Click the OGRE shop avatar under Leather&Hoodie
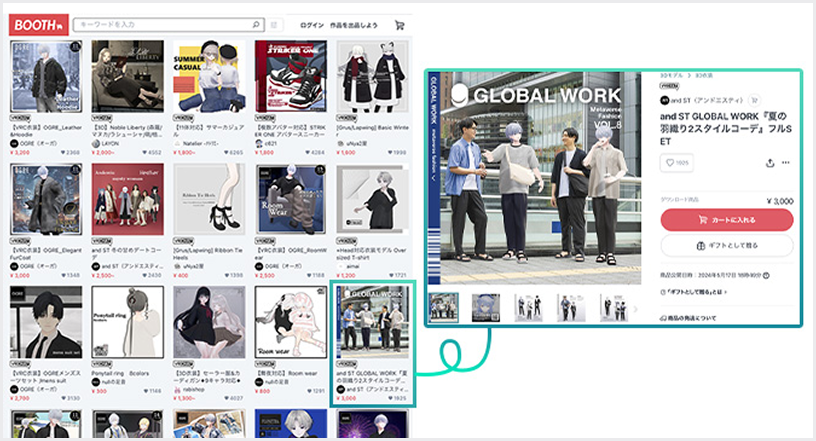 point(14,143)
